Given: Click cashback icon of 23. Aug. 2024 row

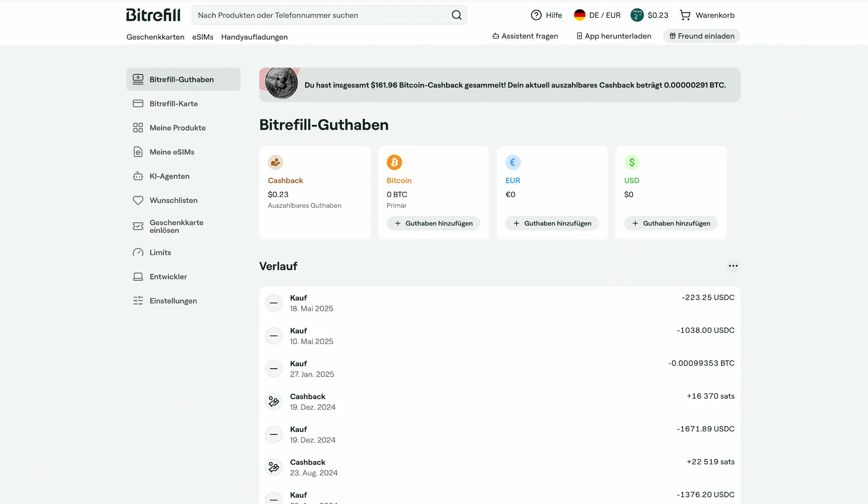Looking at the screenshot, I should (x=274, y=467).
